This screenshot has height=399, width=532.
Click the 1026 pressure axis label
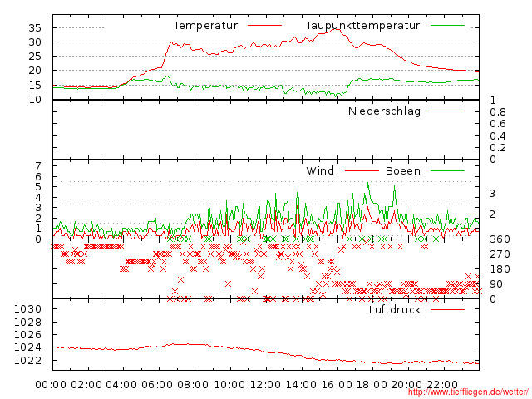point(27,334)
